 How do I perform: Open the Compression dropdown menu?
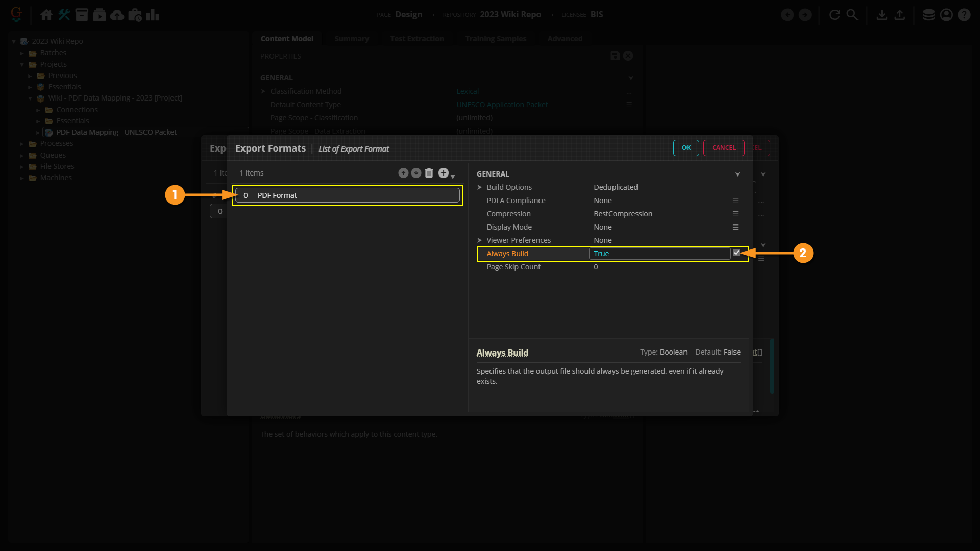point(736,214)
